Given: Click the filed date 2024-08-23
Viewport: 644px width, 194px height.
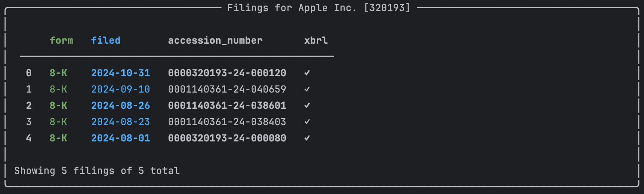Looking at the screenshot, I should (121, 122).
